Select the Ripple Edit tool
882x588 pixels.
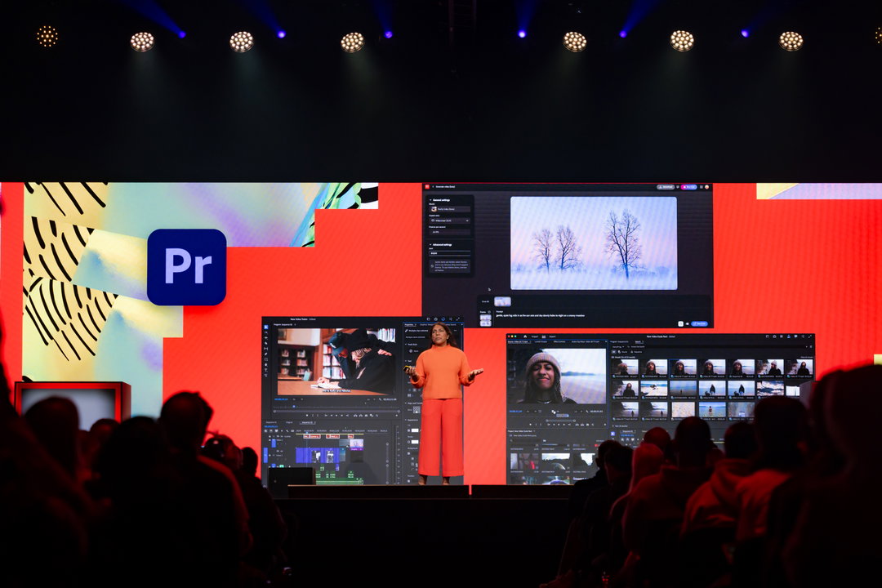266,337
